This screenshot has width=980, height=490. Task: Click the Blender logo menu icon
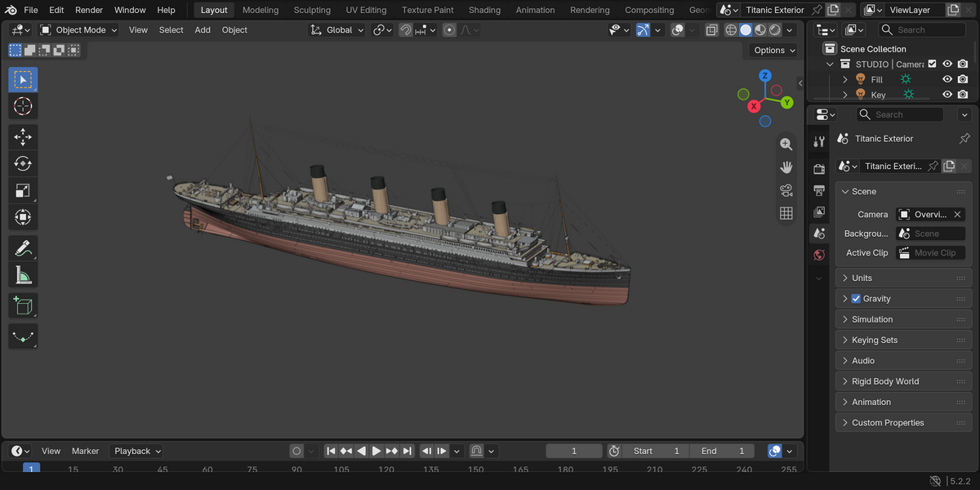[9, 10]
